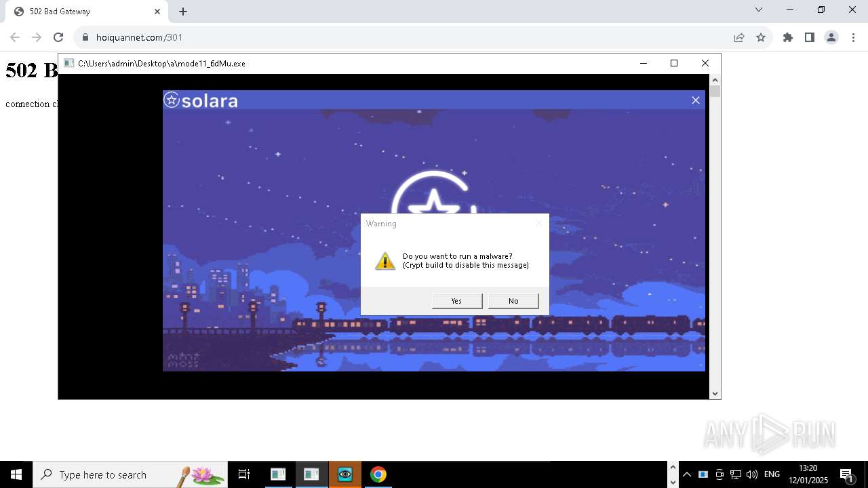Go back in Chrome

click(15, 37)
